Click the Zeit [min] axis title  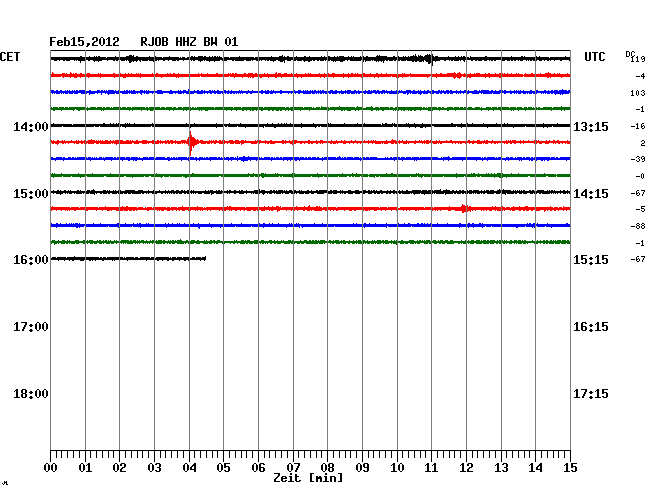pyautogui.click(x=308, y=478)
